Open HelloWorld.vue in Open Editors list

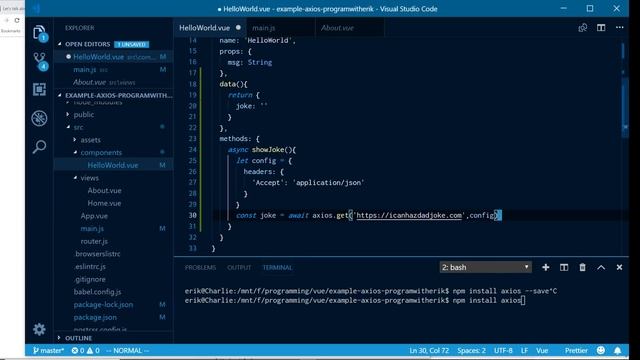[114, 57]
